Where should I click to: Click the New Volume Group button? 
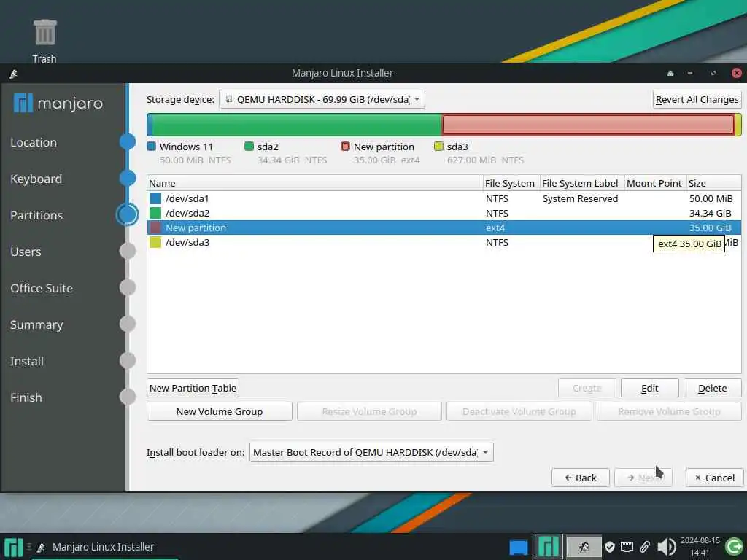click(220, 411)
